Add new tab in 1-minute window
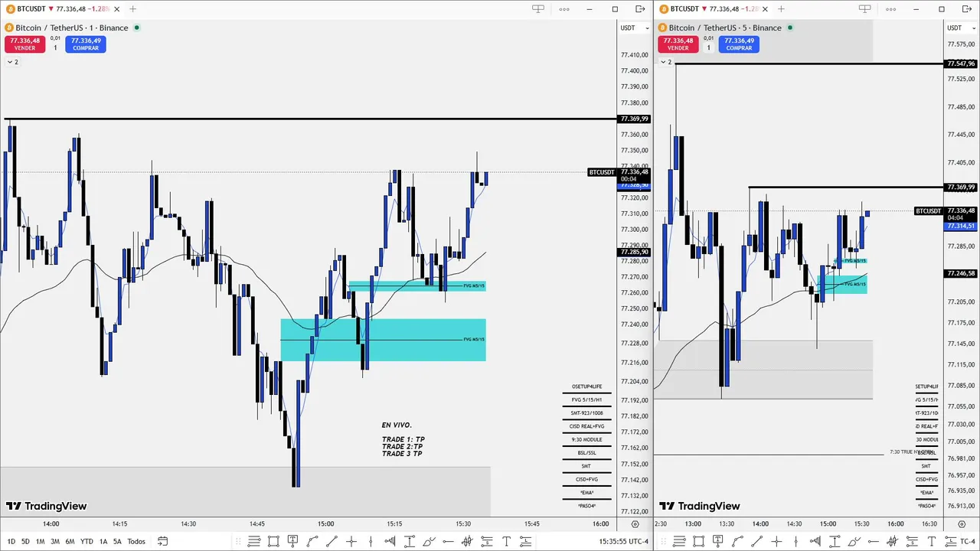The height and width of the screenshot is (551, 980). [132, 9]
